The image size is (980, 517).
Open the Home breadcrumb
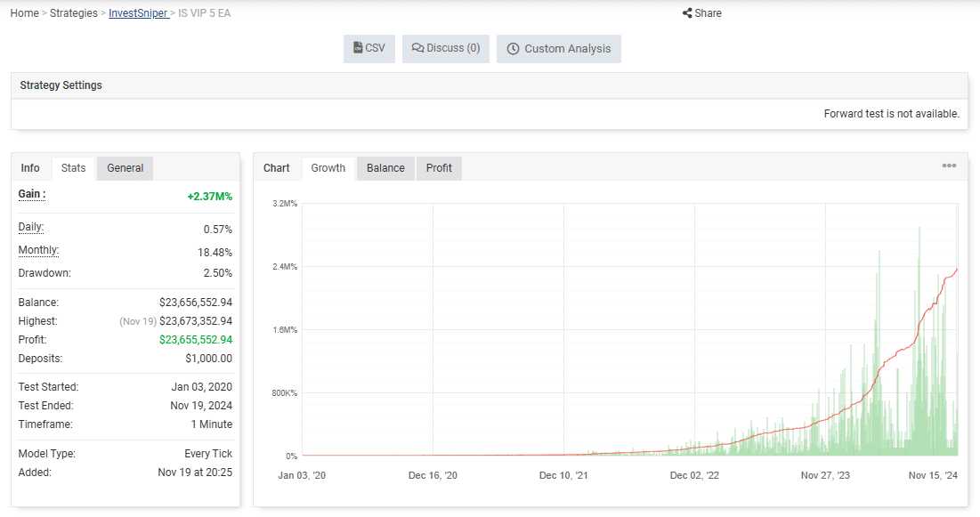pos(24,13)
